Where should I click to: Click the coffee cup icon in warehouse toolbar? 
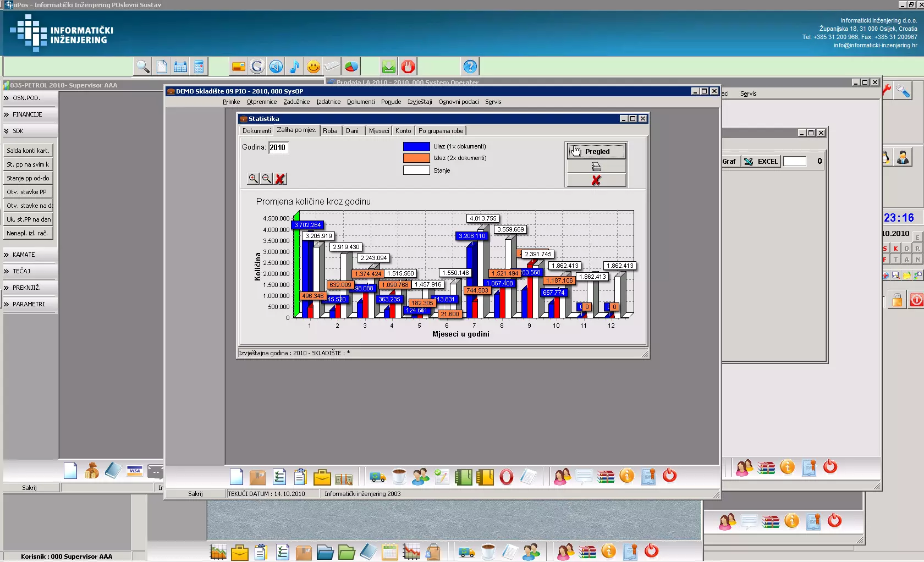(x=399, y=477)
